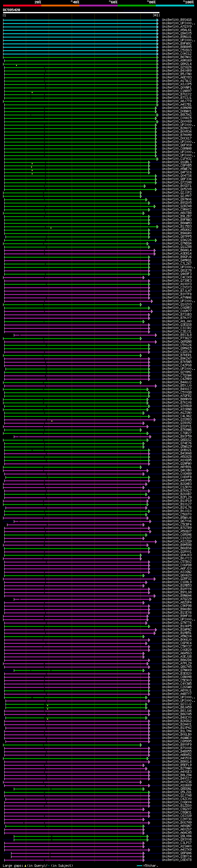The image size is (197, 868).
Task: Select label UniRef100_A3JIP5
Action: click(176, 84)
